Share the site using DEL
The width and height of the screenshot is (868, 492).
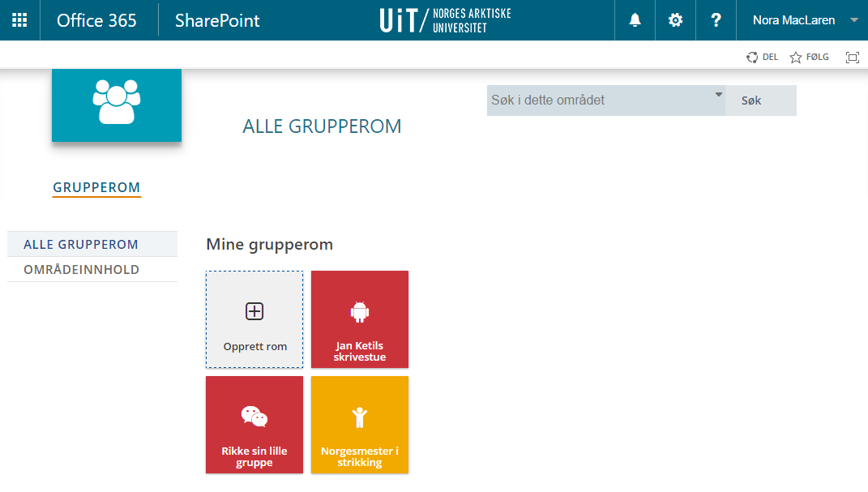762,57
